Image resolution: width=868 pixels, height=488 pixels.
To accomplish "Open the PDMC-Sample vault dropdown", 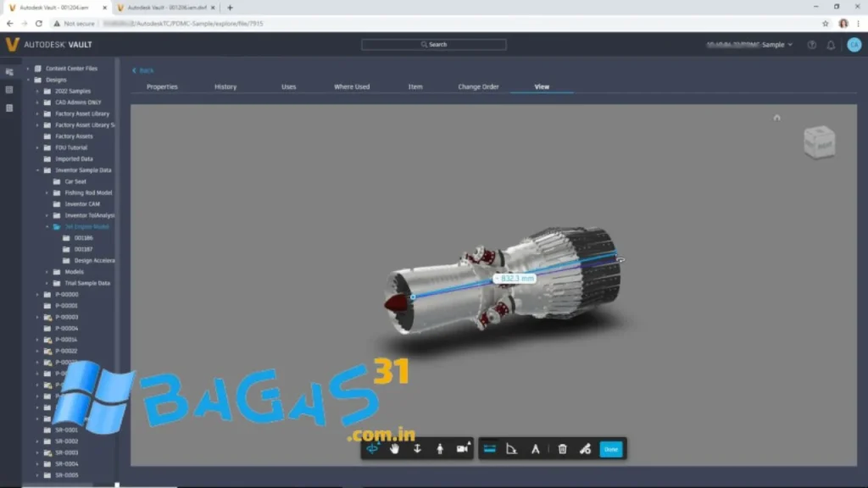I will click(x=749, y=45).
